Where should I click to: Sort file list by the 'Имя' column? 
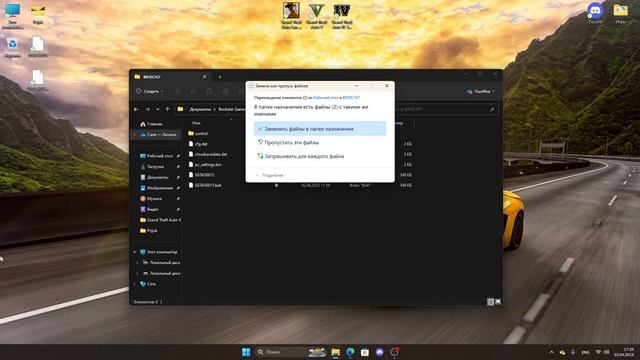coord(196,123)
